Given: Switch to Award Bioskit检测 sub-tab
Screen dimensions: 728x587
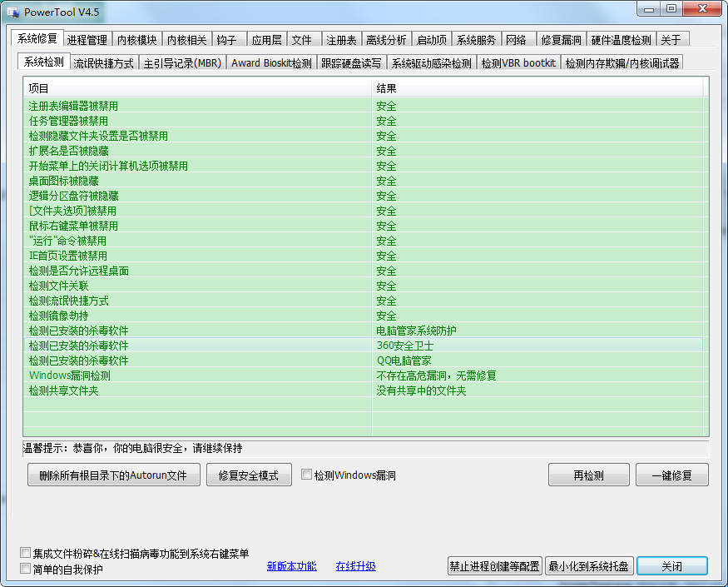Looking at the screenshot, I should click(x=271, y=63).
